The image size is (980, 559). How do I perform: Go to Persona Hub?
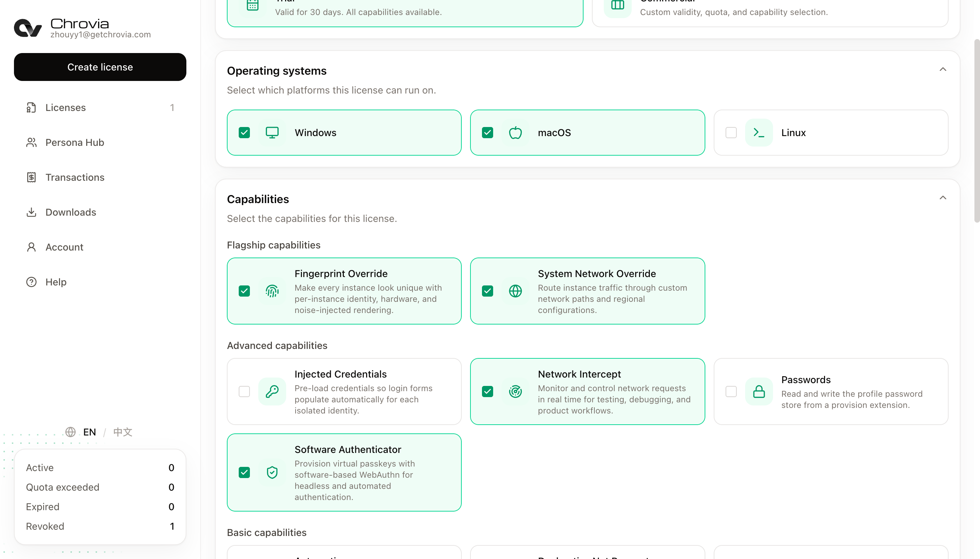[100, 142]
